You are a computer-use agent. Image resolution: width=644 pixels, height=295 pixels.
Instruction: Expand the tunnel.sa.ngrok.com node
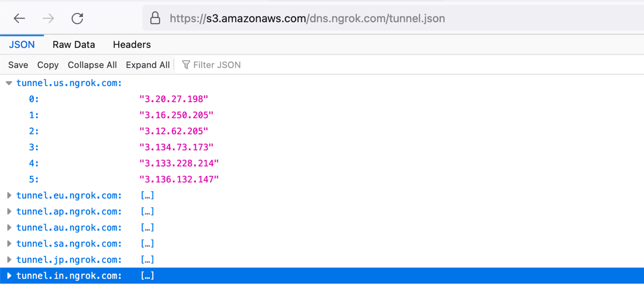(9, 244)
